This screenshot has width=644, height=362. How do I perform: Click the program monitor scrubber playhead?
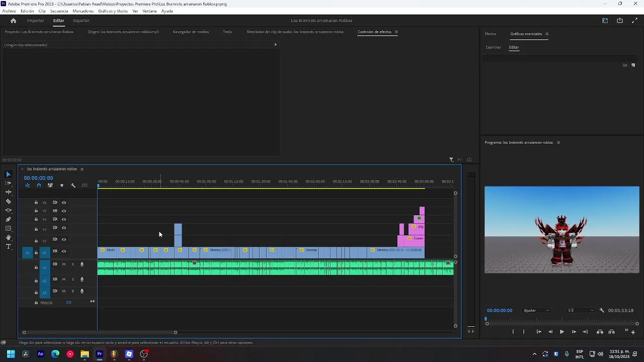click(486, 319)
